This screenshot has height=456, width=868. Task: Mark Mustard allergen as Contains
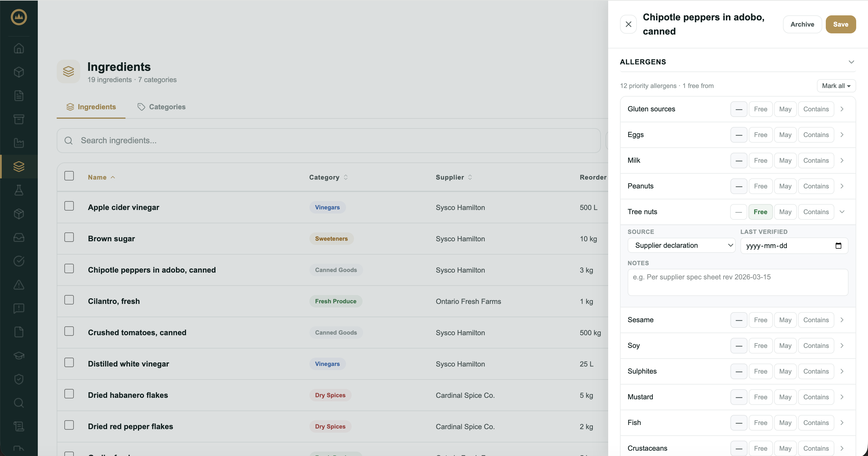[x=816, y=397]
